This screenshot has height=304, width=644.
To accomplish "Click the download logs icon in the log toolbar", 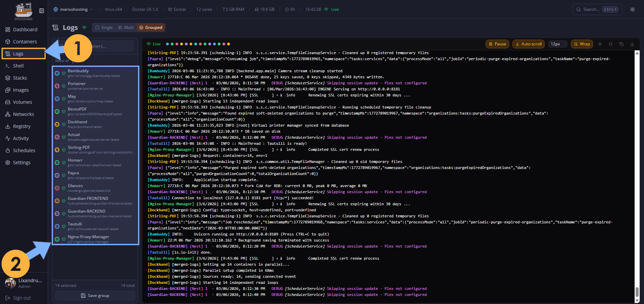I will pyautogui.click(x=632, y=44).
